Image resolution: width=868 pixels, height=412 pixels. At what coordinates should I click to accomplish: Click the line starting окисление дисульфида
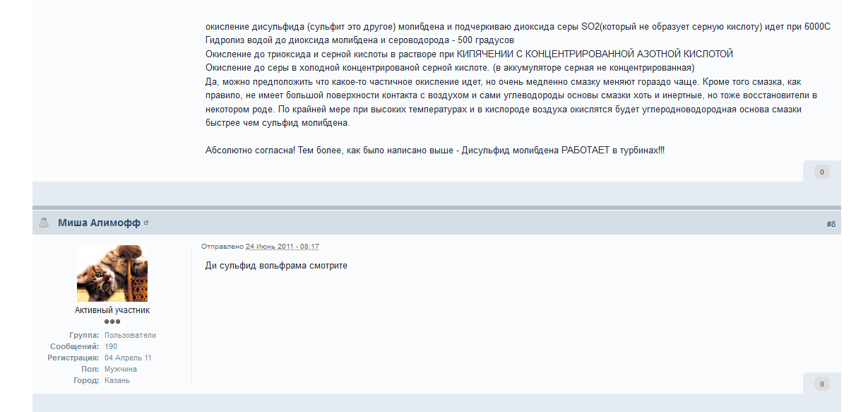[x=518, y=27]
